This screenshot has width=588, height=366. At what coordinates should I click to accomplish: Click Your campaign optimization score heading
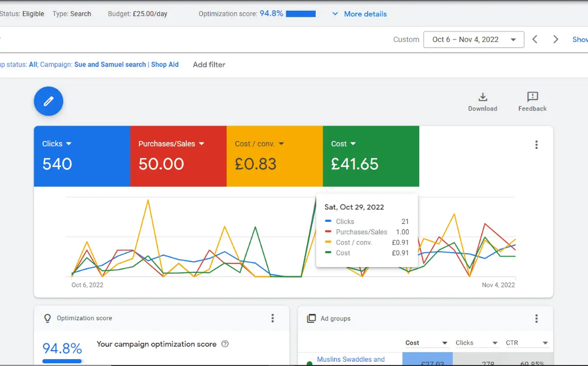[156, 344]
